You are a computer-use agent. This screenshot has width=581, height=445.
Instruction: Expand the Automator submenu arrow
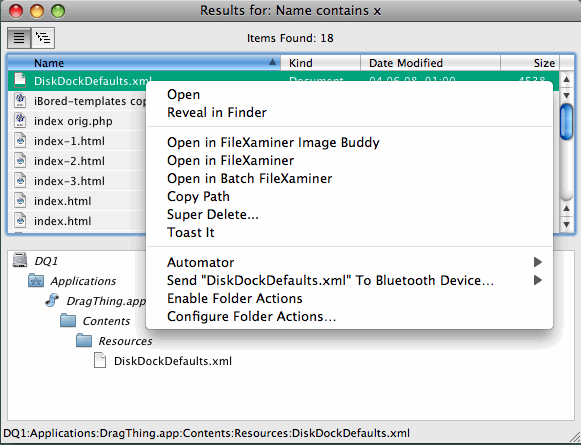point(538,262)
